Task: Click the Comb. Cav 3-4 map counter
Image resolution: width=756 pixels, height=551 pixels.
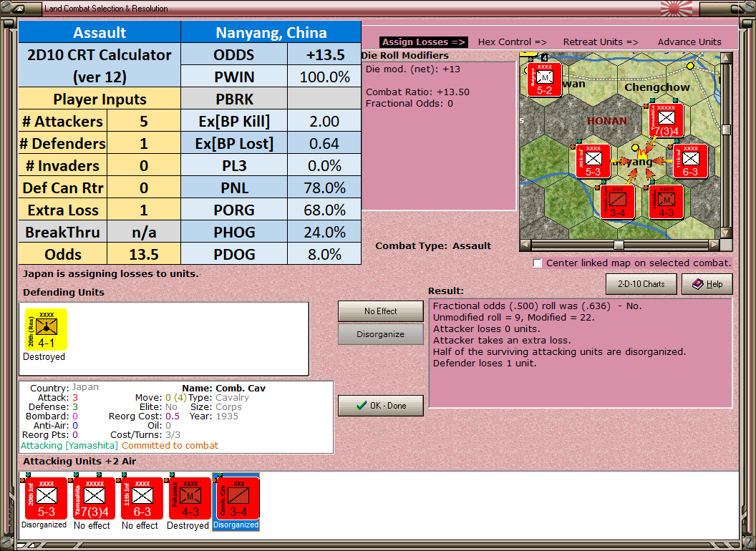Action: [617, 202]
